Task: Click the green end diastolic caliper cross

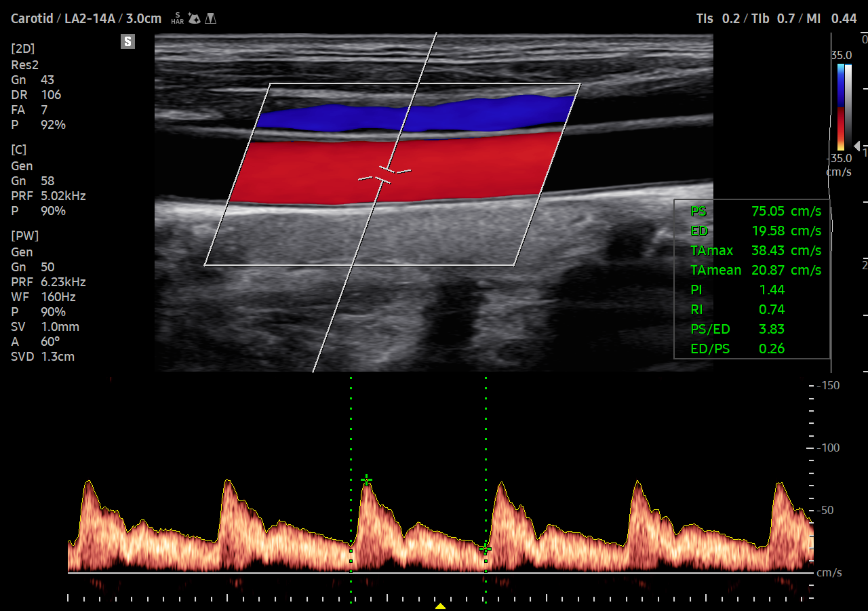Action: click(x=485, y=548)
